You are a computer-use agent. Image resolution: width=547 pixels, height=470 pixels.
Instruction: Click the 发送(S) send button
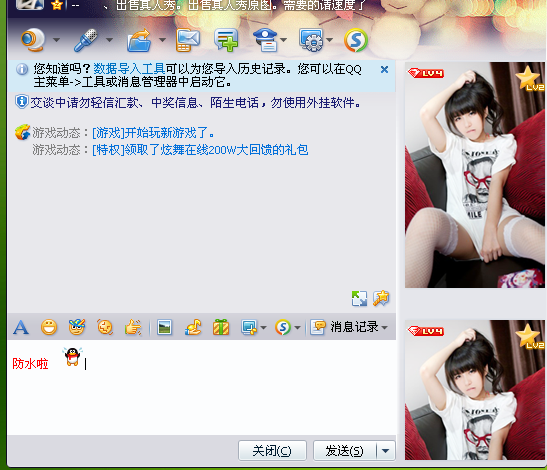(x=345, y=451)
